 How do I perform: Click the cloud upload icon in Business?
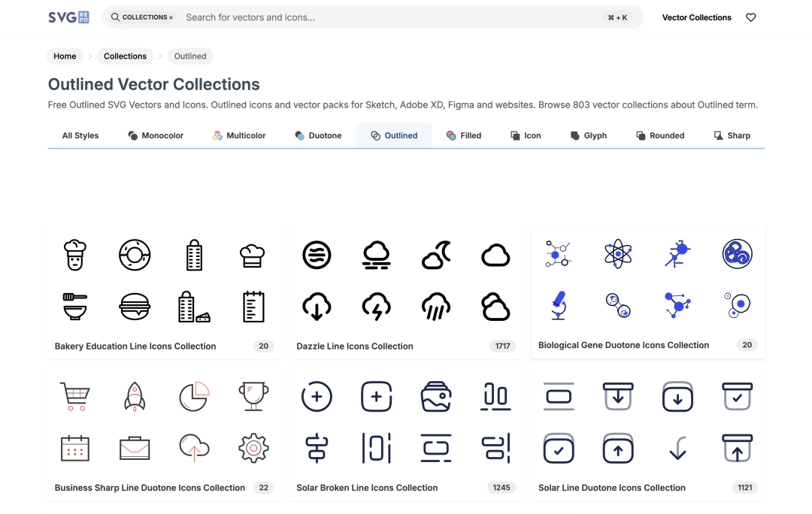[194, 449]
